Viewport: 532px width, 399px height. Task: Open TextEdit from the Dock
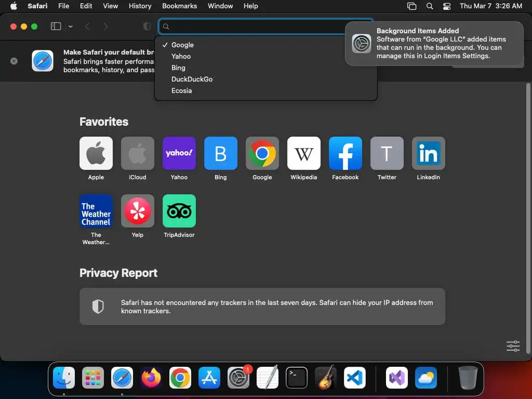point(268,378)
